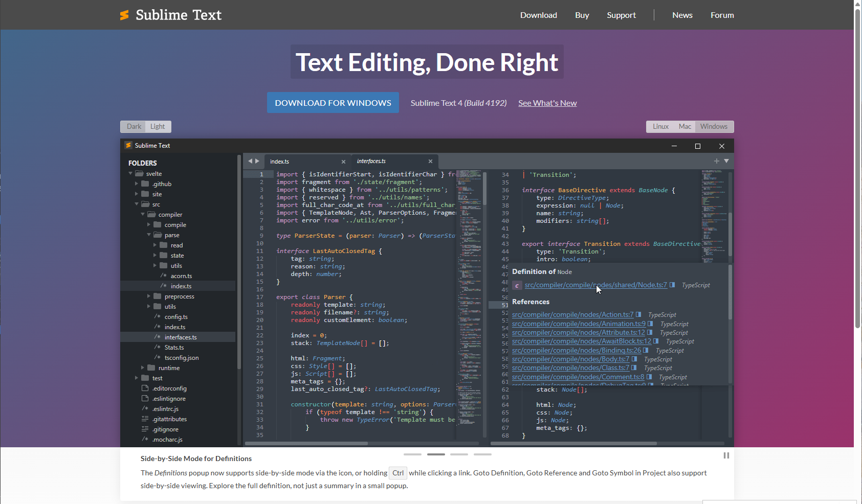Select the first slideshow indicator bar
The height and width of the screenshot is (504, 862).
pyautogui.click(x=412, y=454)
